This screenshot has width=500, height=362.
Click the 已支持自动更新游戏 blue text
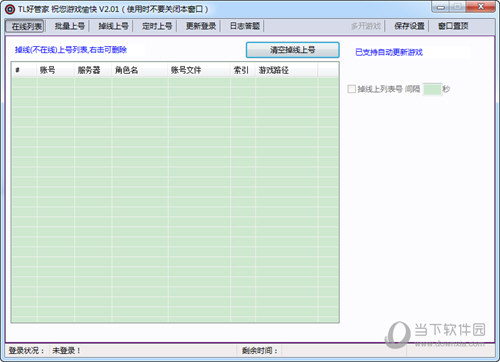[x=389, y=52]
